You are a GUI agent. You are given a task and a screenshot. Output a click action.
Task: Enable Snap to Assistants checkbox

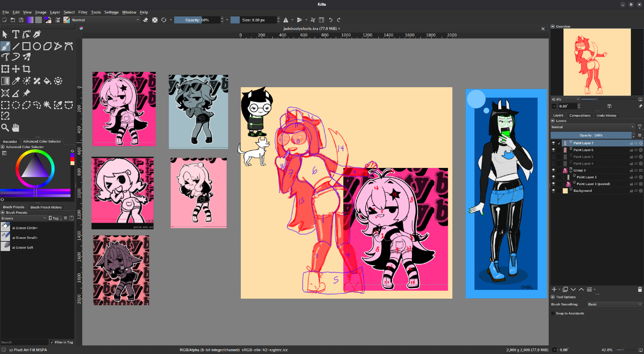[x=553, y=313]
